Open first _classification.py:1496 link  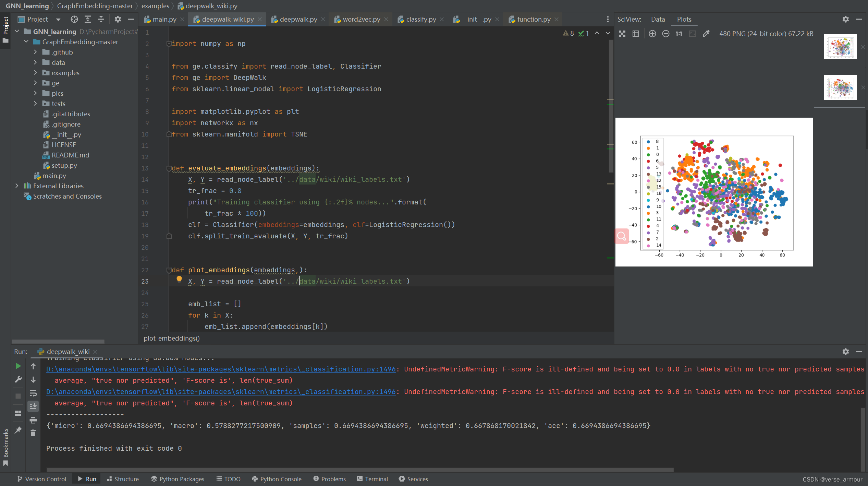point(221,369)
